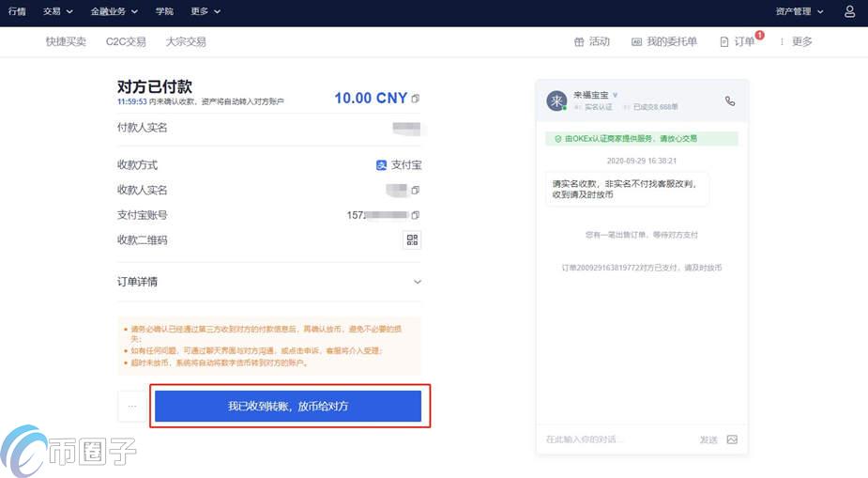Click the merchant avatar 来
This screenshot has height=478, width=868.
(556, 100)
